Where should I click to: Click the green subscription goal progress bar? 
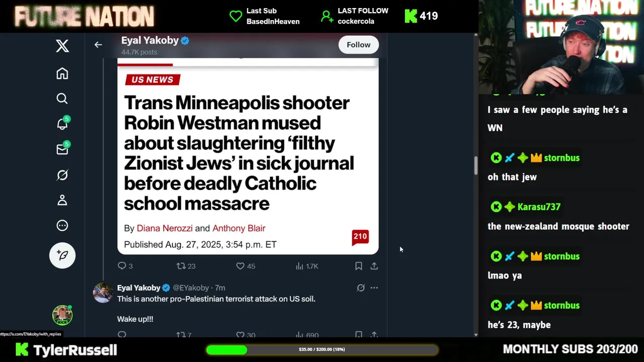(322, 349)
